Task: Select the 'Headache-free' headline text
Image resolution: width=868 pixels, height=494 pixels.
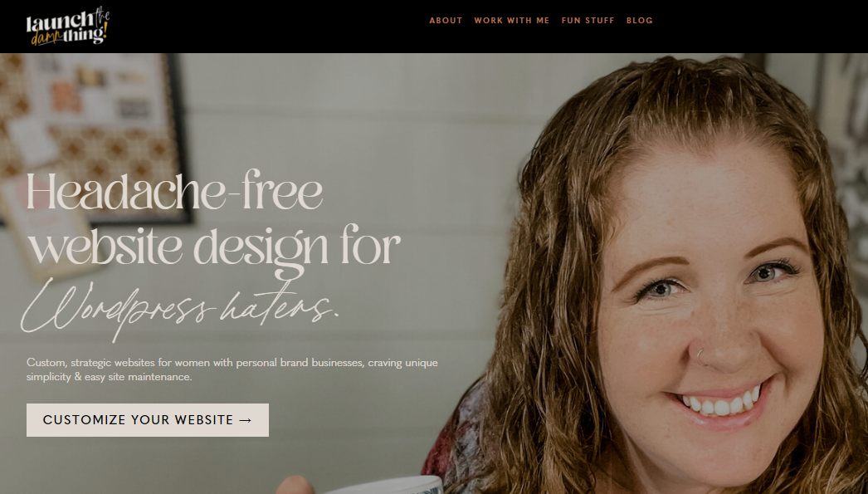Action: click(x=174, y=191)
